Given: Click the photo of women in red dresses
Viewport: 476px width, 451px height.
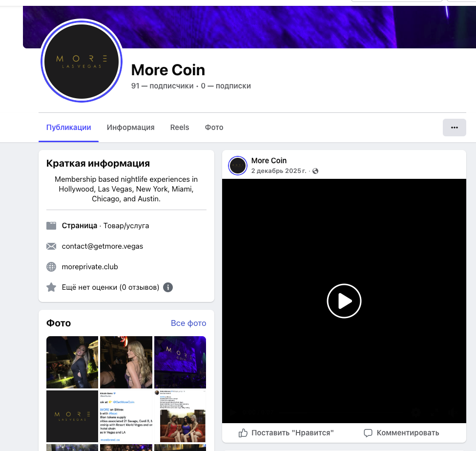Looking at the screenshot, I should [180, 416].
